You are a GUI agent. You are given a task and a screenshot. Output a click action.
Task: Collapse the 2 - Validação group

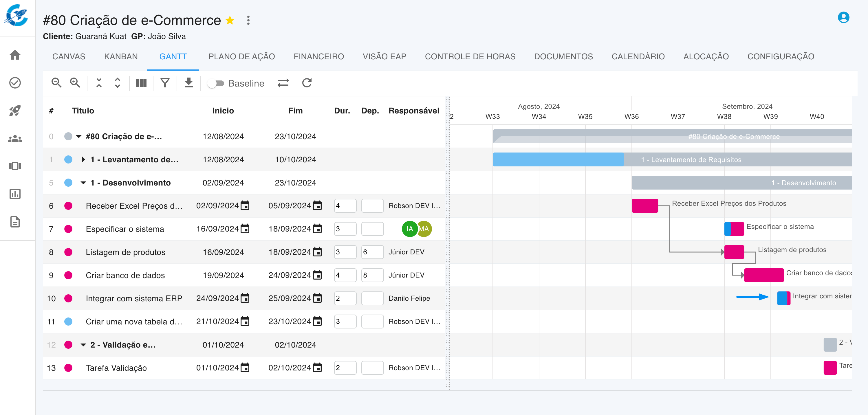(x=83, y=345)
